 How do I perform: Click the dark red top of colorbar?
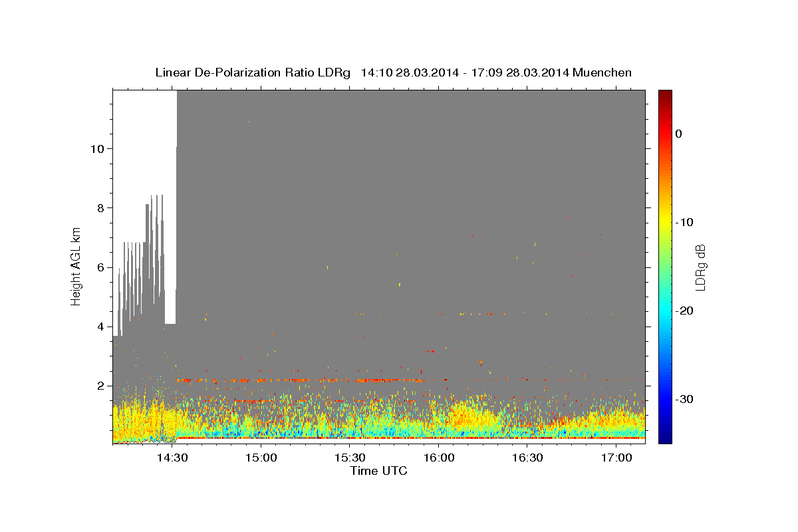tap(665, 95)
